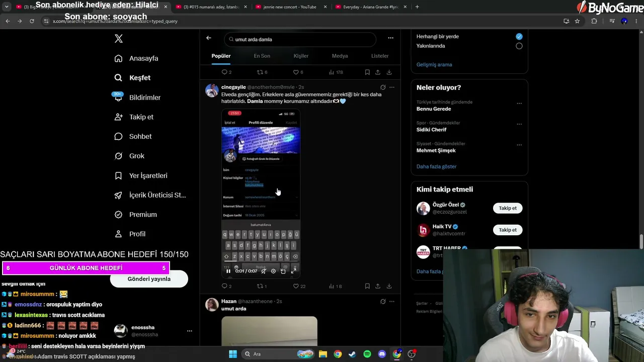Expand the video to fullscreen

click(x=293, y=271)
